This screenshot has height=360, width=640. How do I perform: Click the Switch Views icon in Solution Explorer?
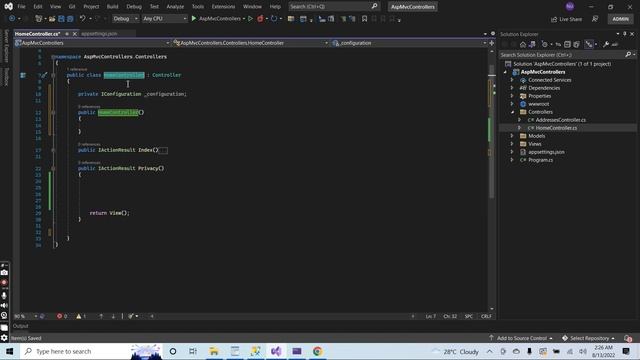pos(532,44)
